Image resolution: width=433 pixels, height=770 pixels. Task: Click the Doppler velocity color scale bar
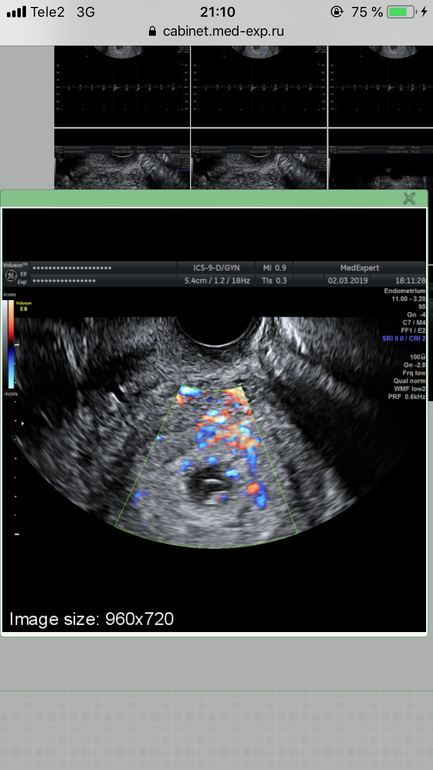[x=11, y=344]
